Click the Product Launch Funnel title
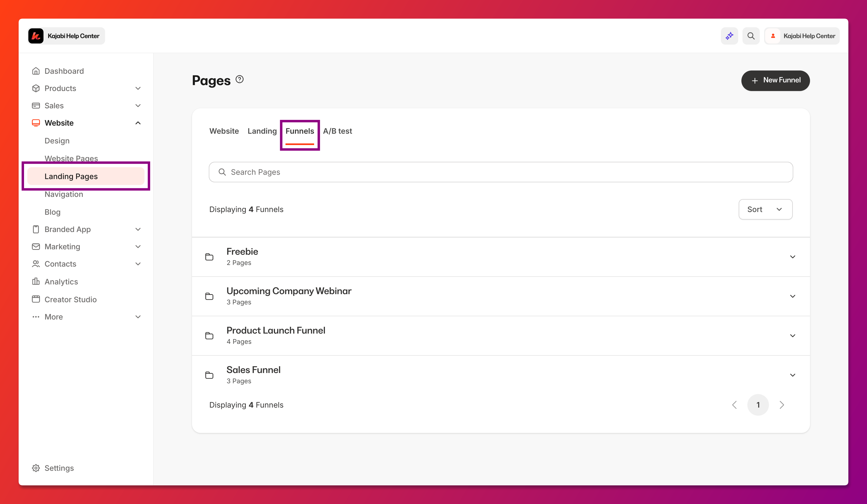 click(x=275, y=330)
